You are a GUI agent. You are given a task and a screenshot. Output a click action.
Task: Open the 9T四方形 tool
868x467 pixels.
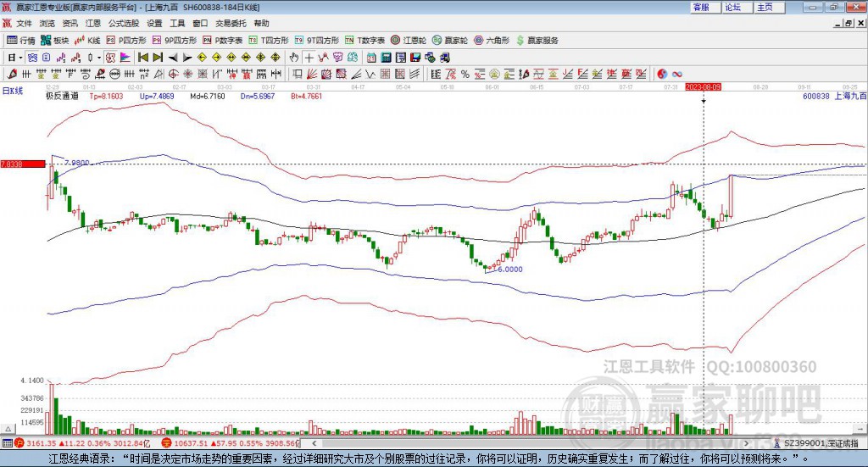[x=317, y=41]
